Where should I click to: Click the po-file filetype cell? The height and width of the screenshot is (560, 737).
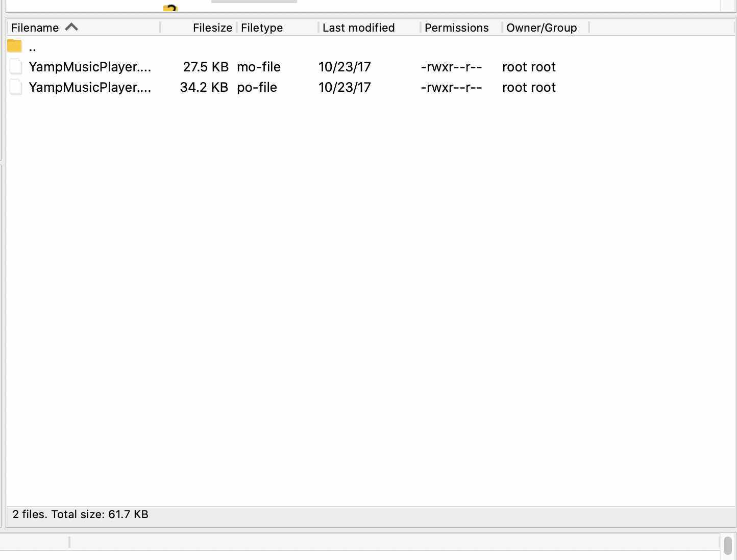257,87
